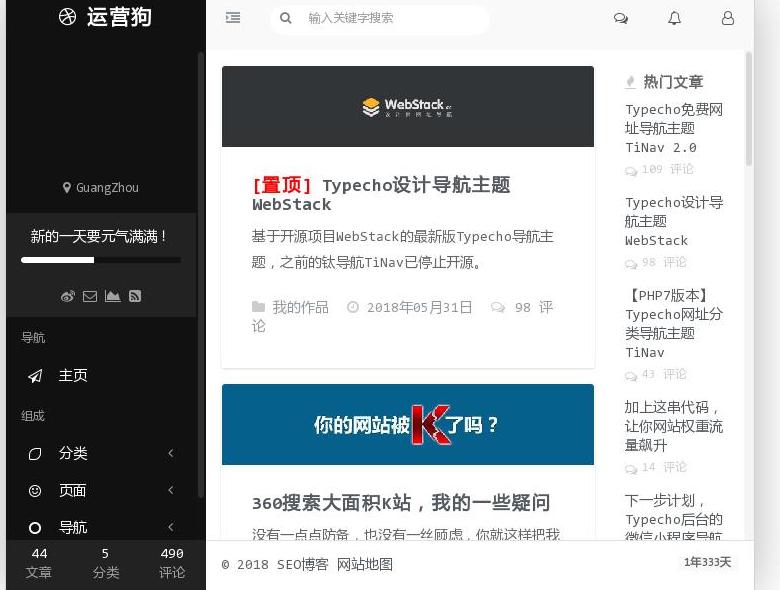780x590 pixels.
Task: Open the WebStack banner thumbnail
Action: 408,106
